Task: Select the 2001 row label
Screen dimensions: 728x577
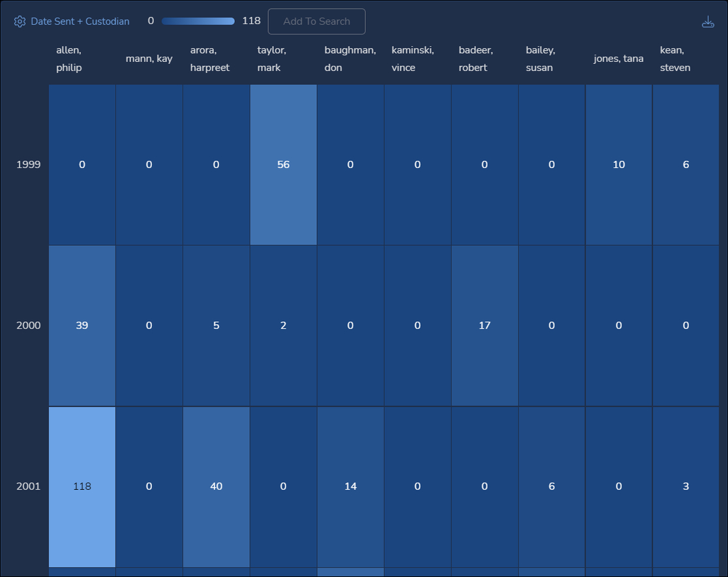Action: (x=28, y=486)
